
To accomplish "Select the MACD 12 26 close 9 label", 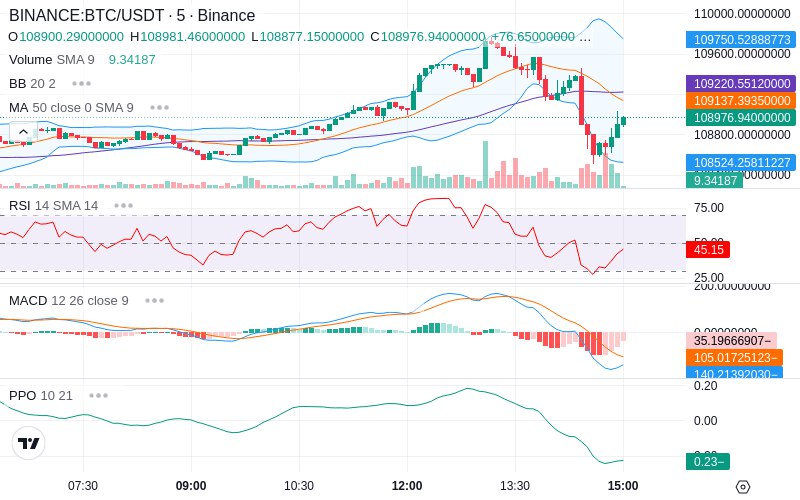I will (x=68, y=301).
